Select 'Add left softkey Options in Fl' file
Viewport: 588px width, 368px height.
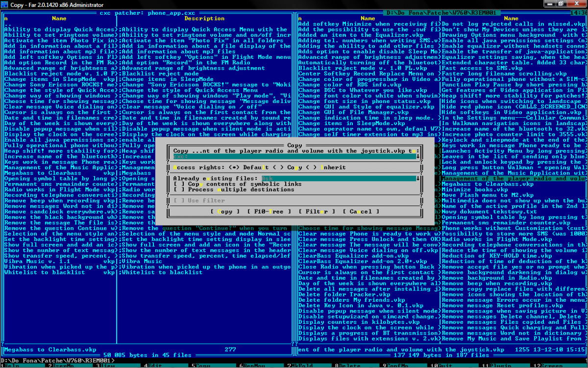click(x=59, y=57)
